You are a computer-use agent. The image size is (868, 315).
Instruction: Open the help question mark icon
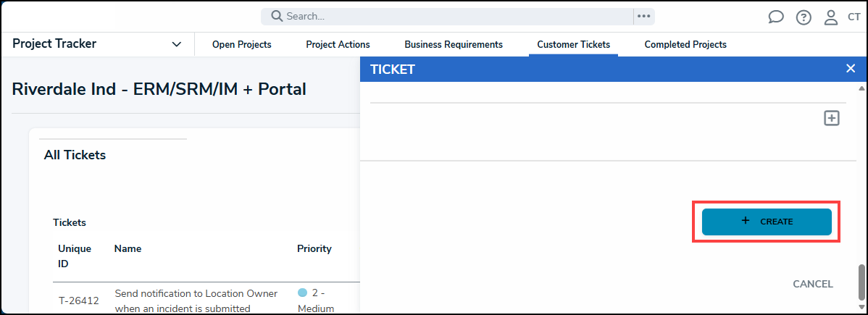(804, 17)
